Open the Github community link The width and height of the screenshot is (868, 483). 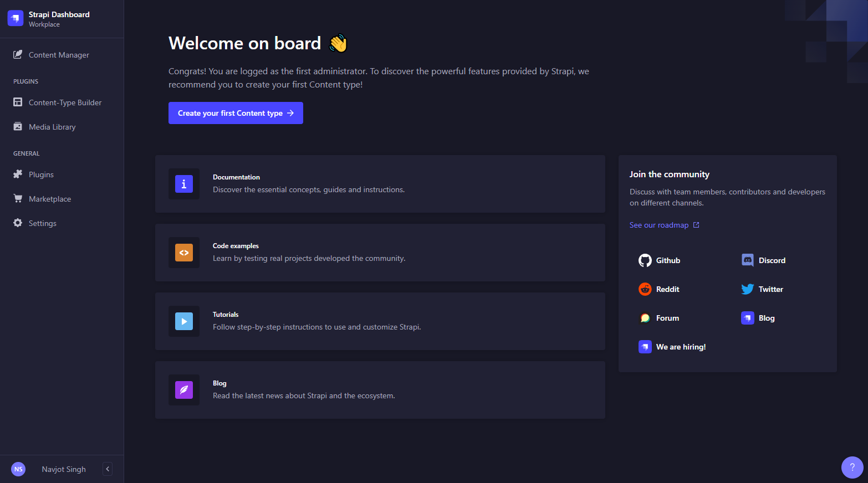point(660,260)
